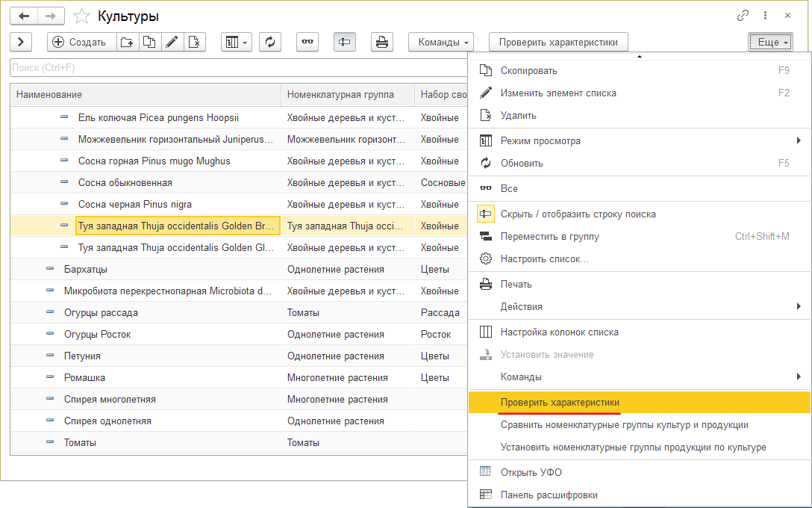This screenshot has width=812, height=508.
Task: Toggle search bar display toolbar button
Action: (344, 43)
